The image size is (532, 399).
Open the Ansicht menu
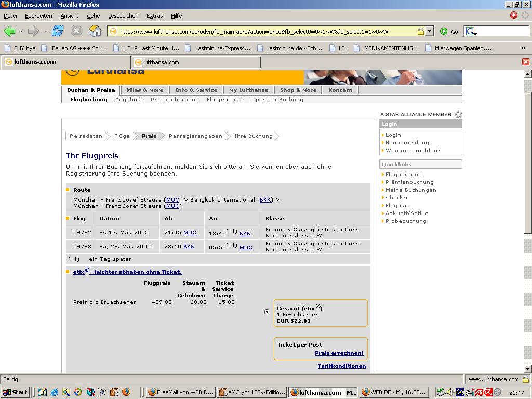point(70,16)
